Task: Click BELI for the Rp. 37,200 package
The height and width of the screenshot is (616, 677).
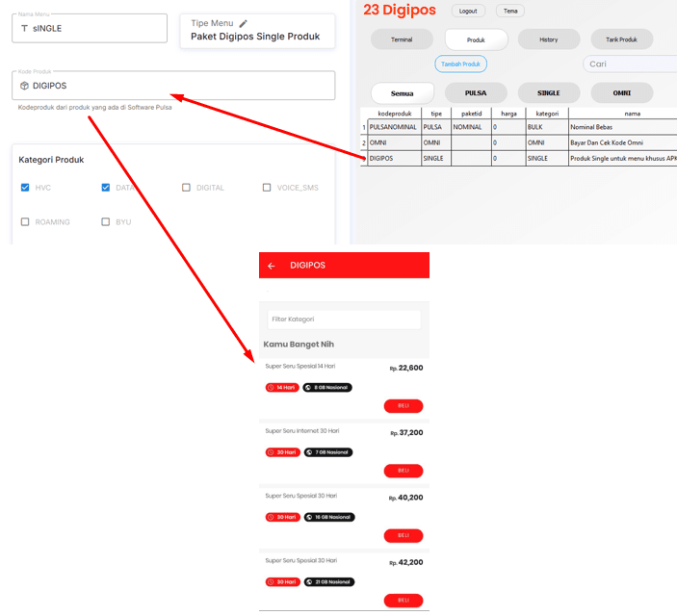Action: point(403,471)
